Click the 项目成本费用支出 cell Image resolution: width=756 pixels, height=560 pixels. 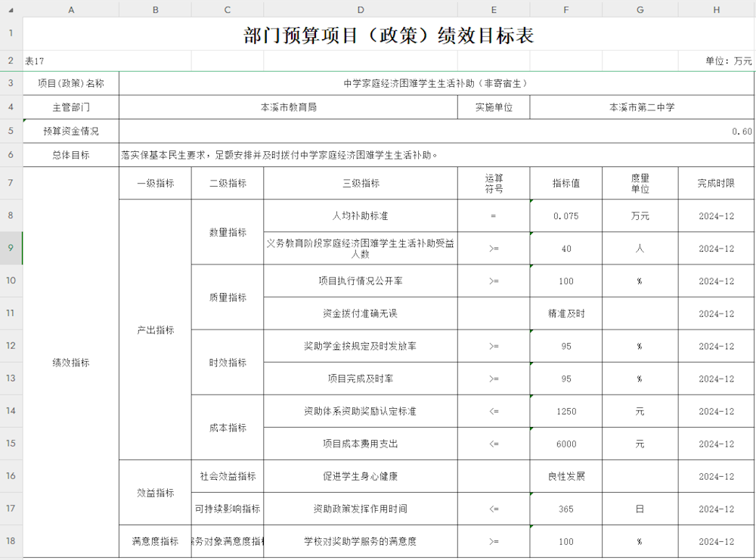(361, 444)
